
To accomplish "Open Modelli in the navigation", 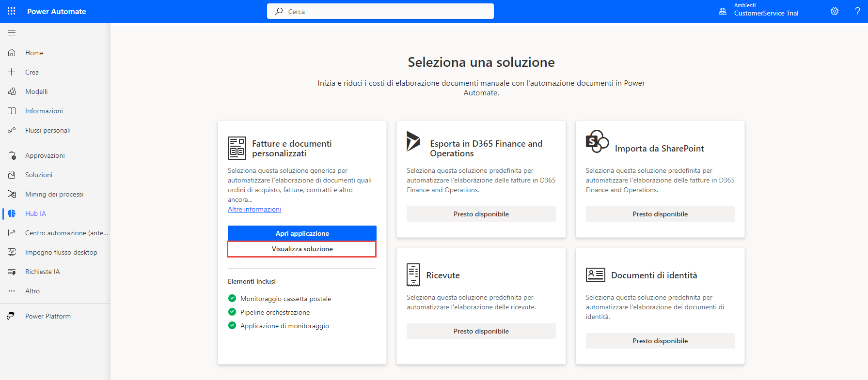I will 36,91.
